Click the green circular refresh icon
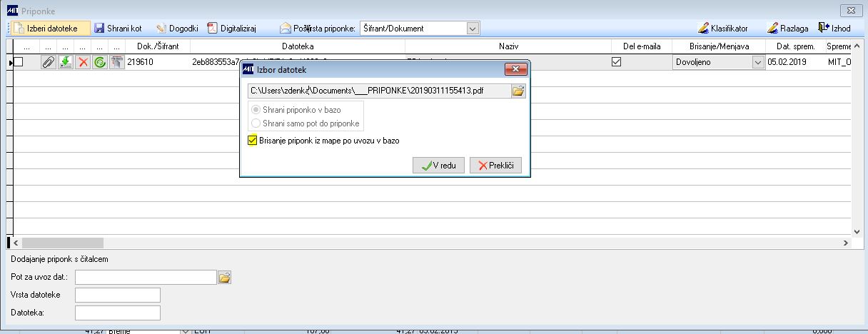The width and height of the screenshot is (868, 334). pos(100,62)
